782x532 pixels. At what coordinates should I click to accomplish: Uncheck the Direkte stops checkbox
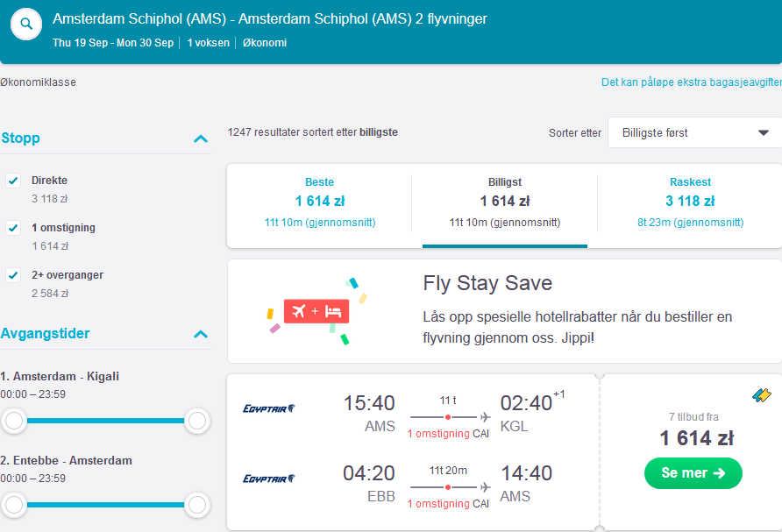13,181
